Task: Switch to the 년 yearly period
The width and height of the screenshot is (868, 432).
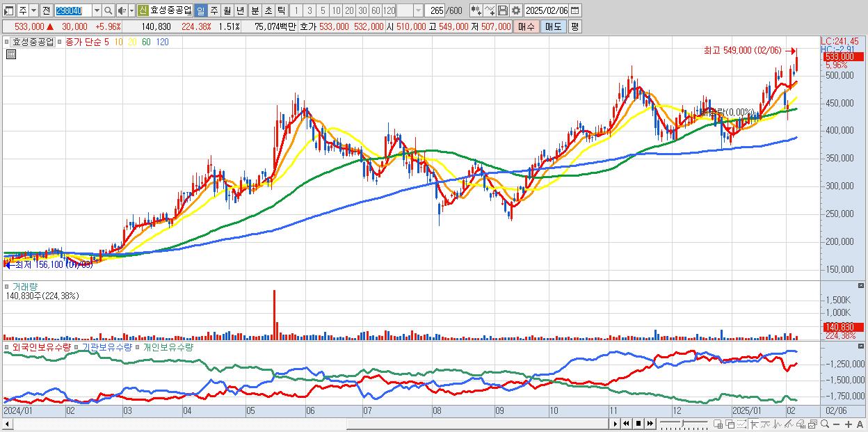Action: [240, 11]
